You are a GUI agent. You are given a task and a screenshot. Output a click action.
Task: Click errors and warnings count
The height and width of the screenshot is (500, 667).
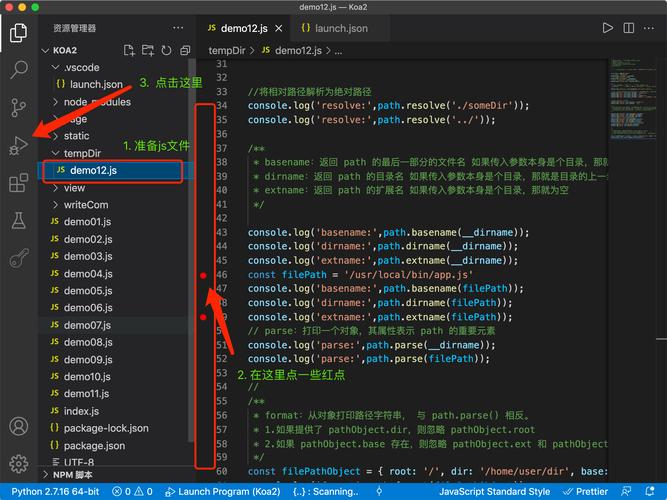132,491
